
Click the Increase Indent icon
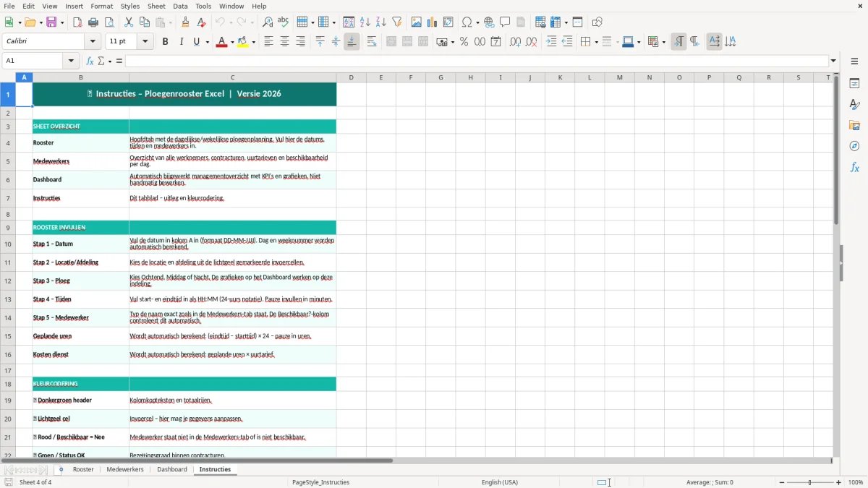[x=551, y=42]
